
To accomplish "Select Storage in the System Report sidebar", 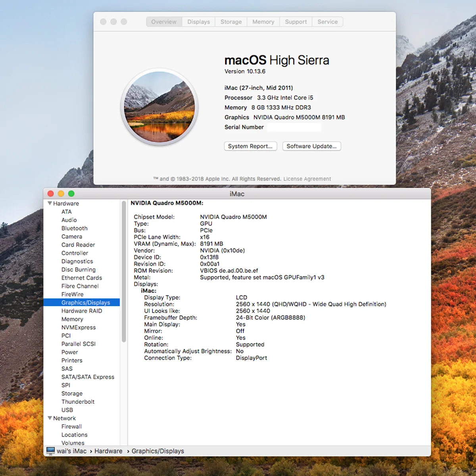I will pyautogui.click(x=72, y=393).
